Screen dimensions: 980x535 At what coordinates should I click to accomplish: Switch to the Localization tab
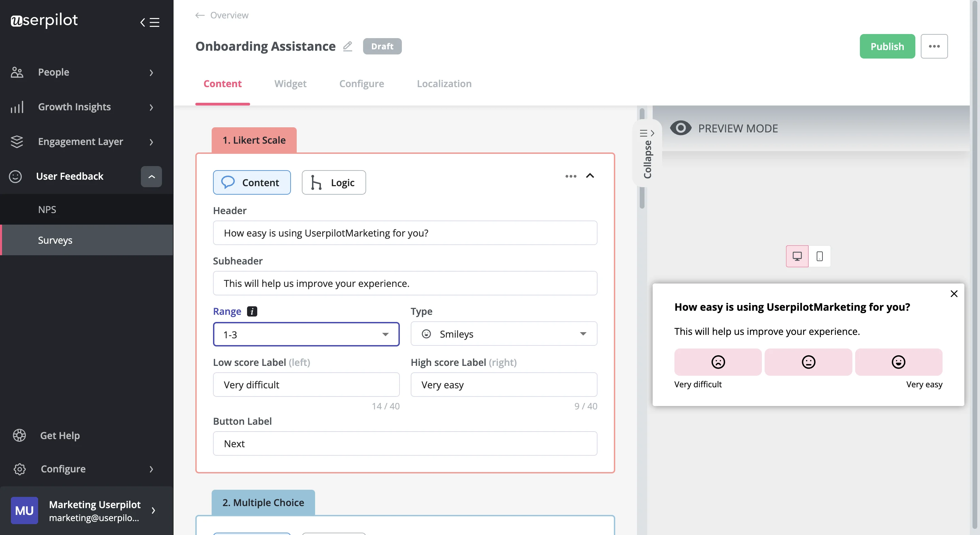pos(444,83)
